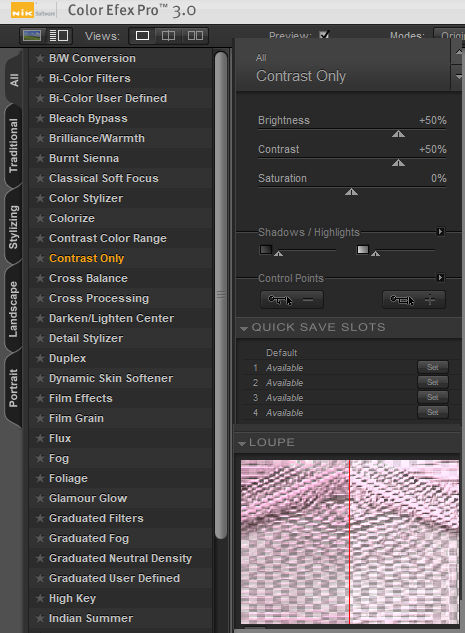
Task: Open the All filters tab
Action: point(14,80)
